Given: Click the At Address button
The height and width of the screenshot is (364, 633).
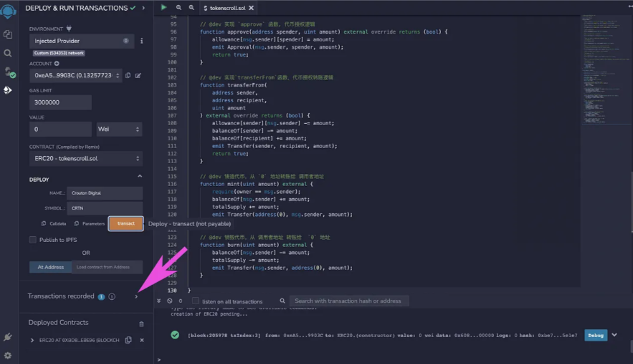Looking at the screenshot, I should tap(50, 267).
